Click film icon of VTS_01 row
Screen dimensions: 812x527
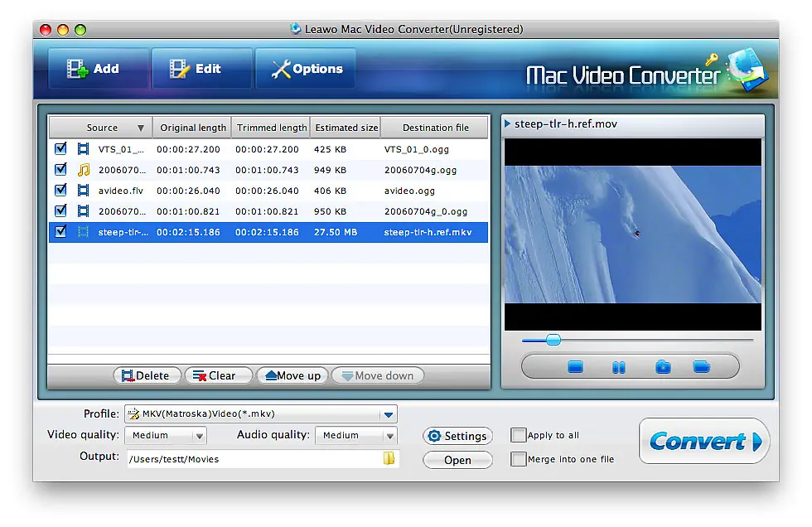pyautogui.click(x=83, y=149)
